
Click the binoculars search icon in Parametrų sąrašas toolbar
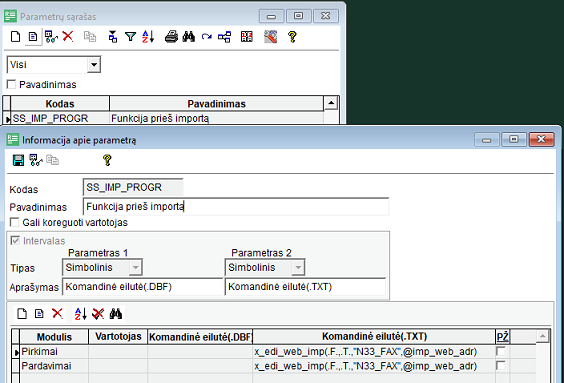click(188, 37)
